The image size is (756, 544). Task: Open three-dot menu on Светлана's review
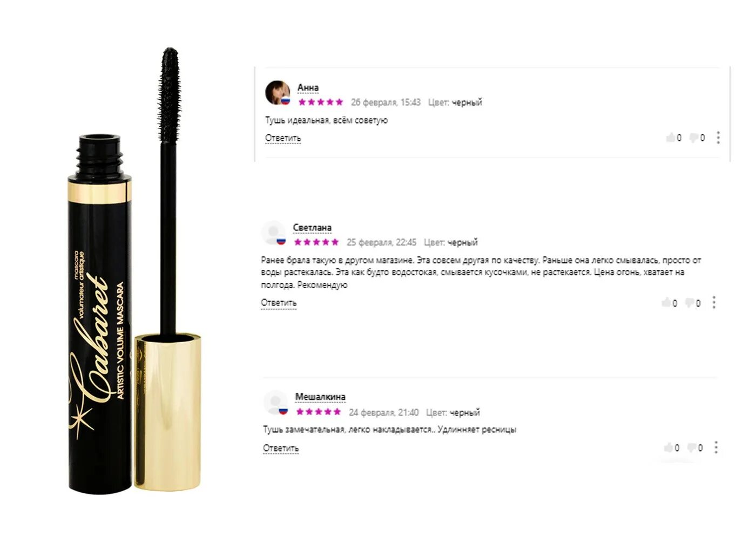714,302
